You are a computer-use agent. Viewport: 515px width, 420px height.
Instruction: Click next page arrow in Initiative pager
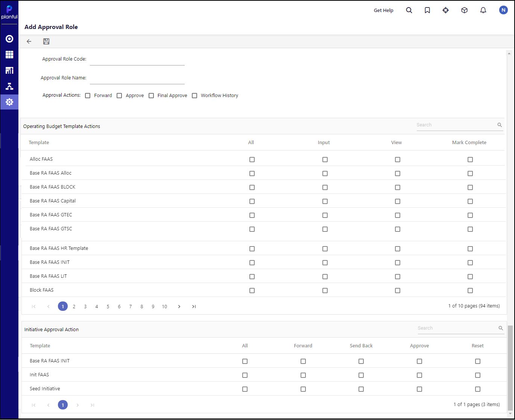77,405
